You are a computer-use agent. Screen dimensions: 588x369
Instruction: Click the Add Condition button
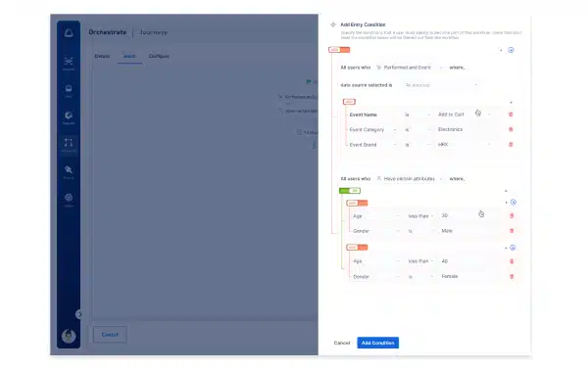(x=377, y=343)
